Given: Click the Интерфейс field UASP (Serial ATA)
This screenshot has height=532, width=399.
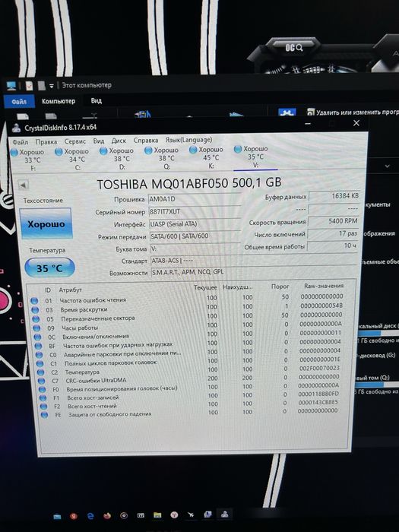Looking at the screenshot, I should tap(195, 224).
